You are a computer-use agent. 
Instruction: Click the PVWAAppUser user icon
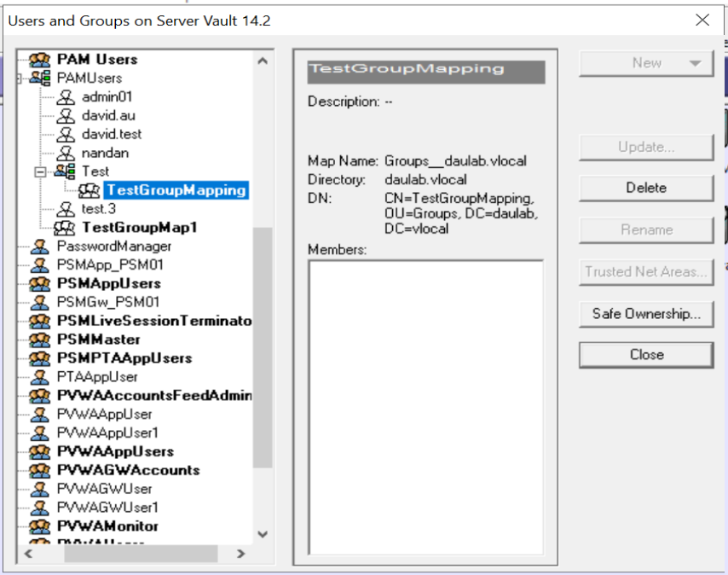click(40, 414)
